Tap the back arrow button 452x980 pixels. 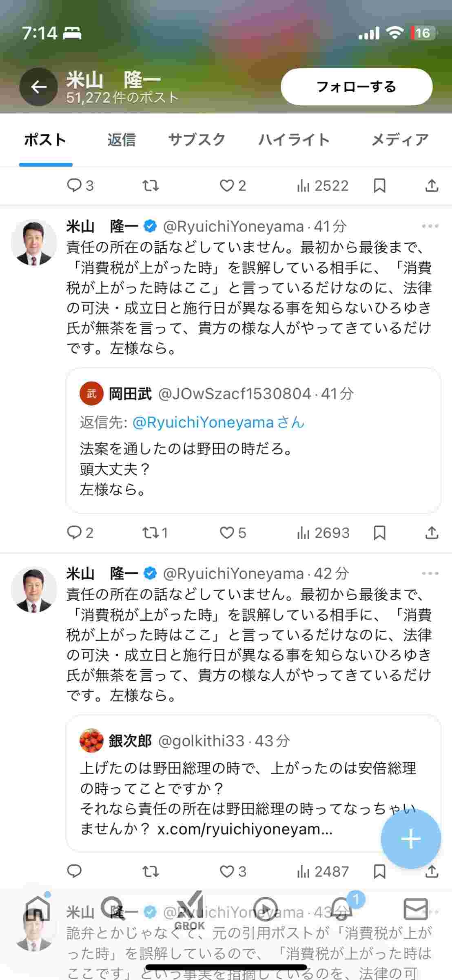(x=38, y=87)
